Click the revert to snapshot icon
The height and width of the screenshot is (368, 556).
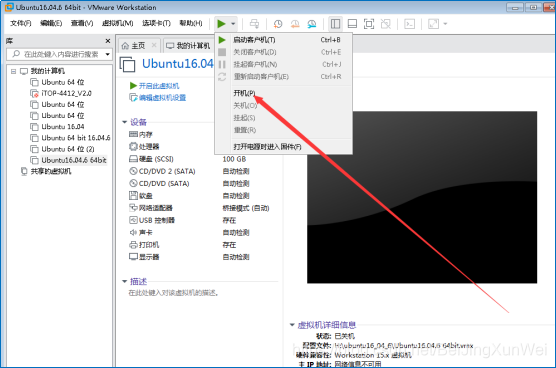point(295,24)
